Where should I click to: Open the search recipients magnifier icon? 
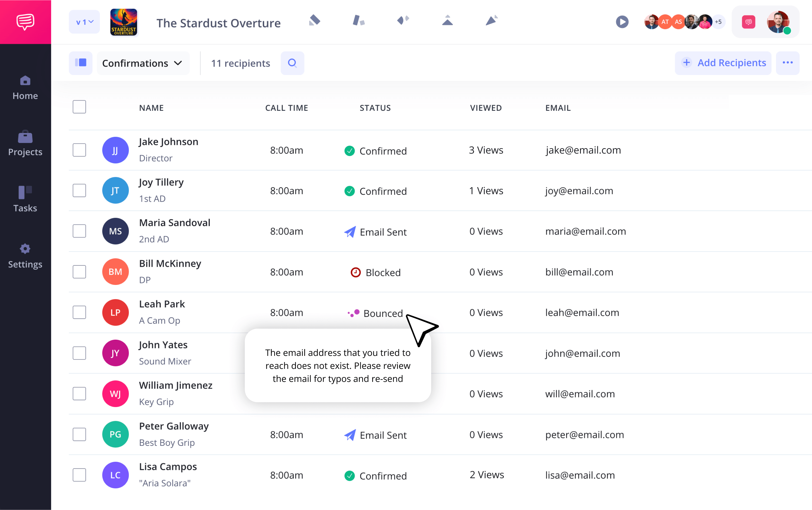292,63
